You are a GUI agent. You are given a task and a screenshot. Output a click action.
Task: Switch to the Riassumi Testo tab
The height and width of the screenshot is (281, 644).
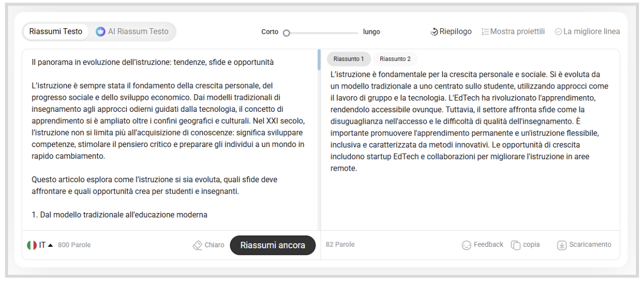point(55,31)
